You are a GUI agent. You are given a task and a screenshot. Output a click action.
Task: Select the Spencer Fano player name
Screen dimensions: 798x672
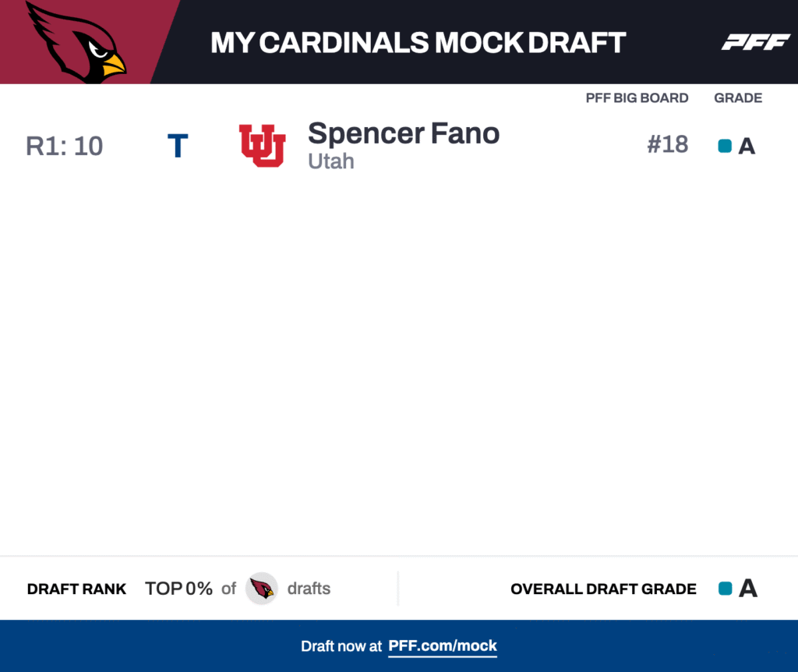tap(404, 134)
